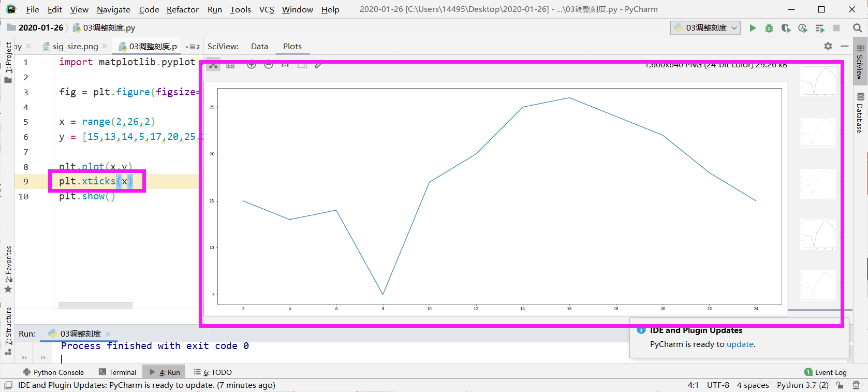
Task: Click the tool windows quick access icon
Action: pyautogui.click(x=8, y=385)
